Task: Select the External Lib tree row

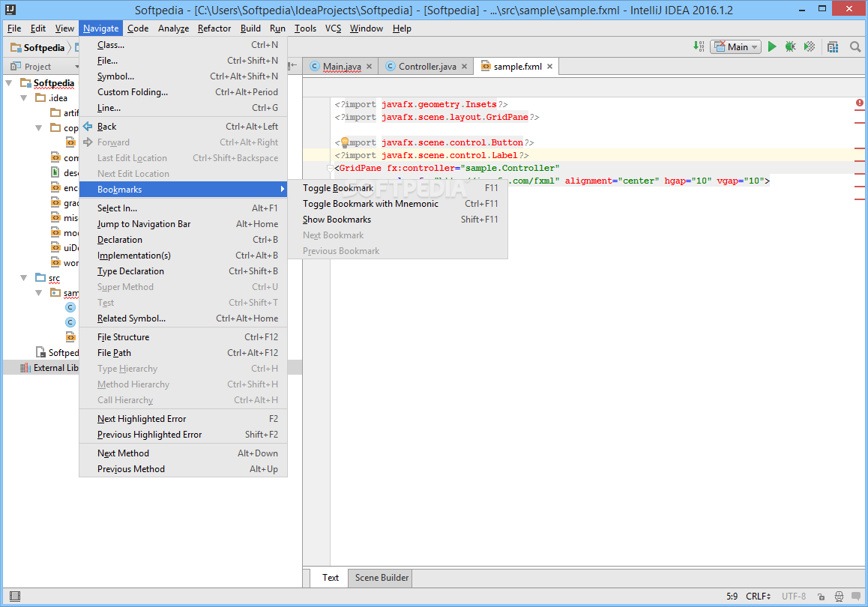Action: tap(41, 368)
